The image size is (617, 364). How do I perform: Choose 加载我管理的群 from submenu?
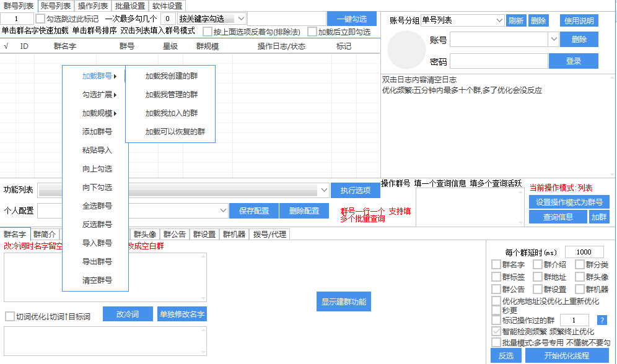tap(171, 94)
